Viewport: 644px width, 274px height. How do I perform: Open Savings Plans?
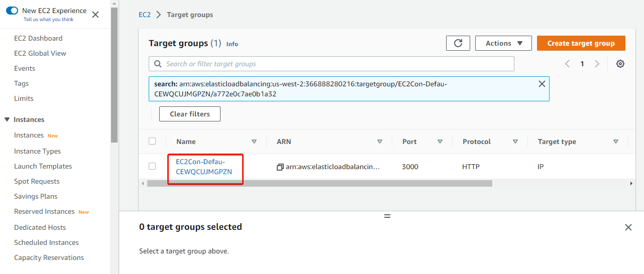click(36, 196)
